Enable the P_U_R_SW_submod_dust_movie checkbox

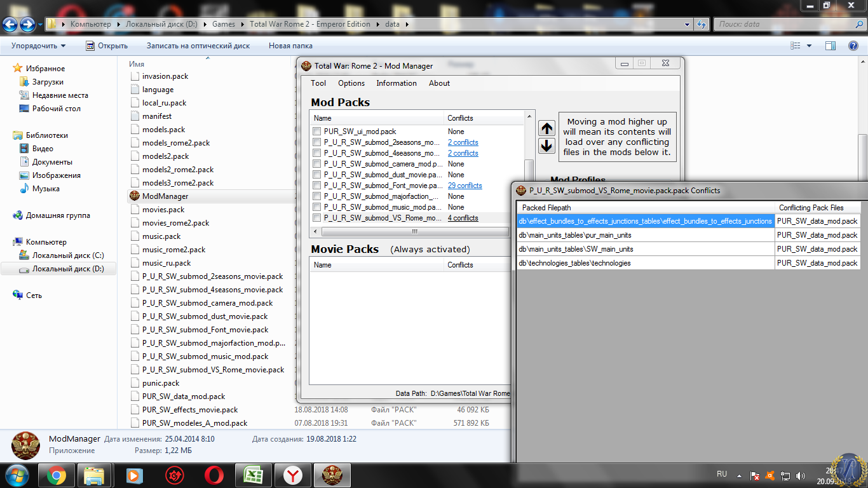[316, 175]
